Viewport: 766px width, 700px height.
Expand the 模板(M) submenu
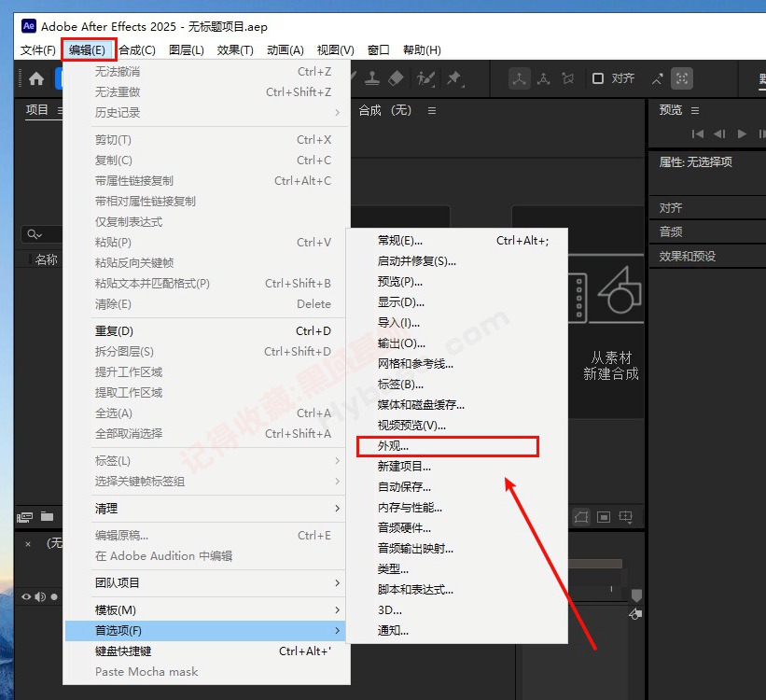pos(206,610)
